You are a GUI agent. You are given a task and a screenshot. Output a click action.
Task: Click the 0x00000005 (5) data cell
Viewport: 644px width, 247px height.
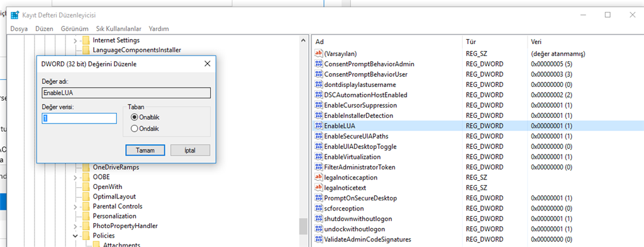tap(551, 64)
